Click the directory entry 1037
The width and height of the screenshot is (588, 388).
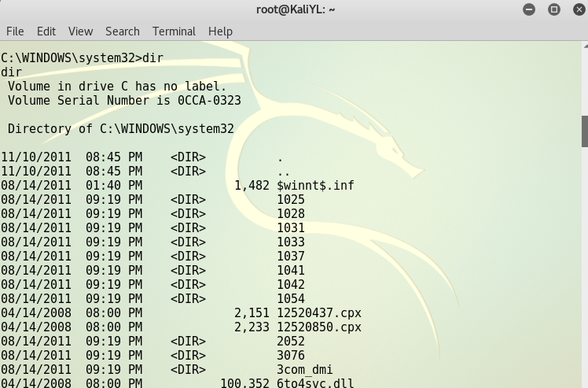(291, 256)
